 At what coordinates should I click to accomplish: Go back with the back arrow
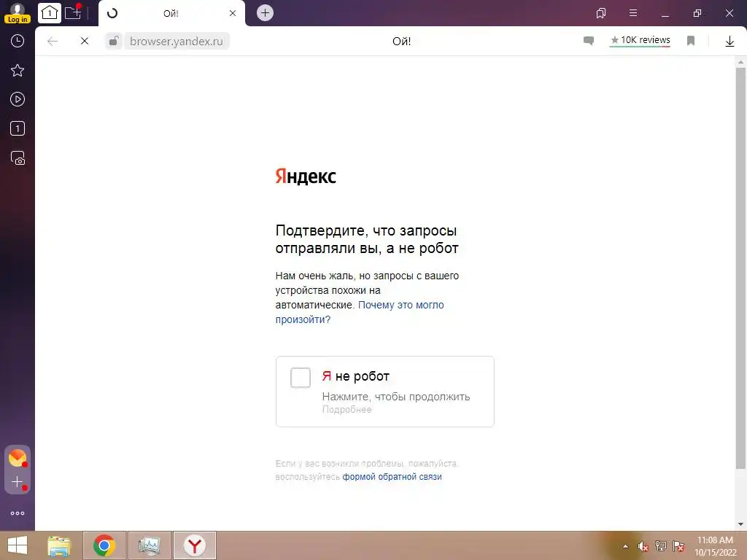pyautogui.click(x=53, y=42)
